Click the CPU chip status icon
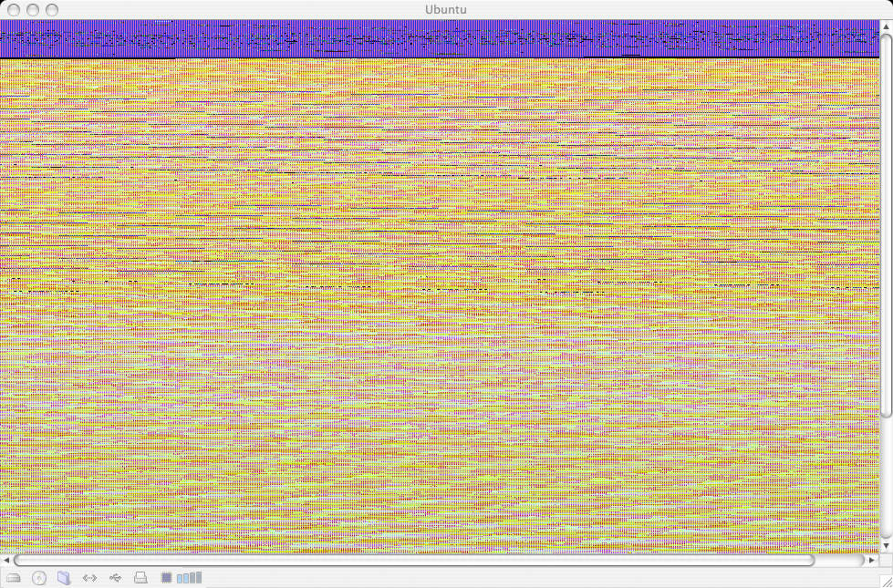This screenshot has height=588, width=893. [166, 578]
